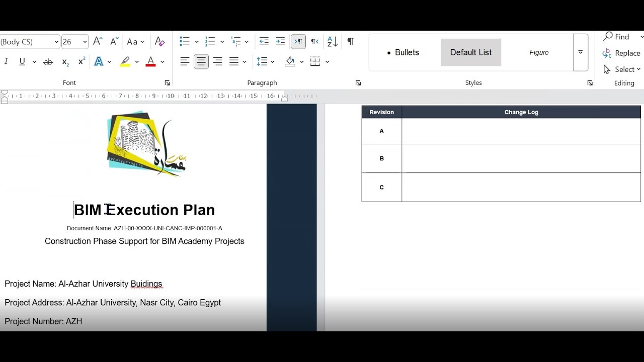This screenshot has width=644, height=362.
Task: Open the font size dropdown
Action: pos(85,42)
